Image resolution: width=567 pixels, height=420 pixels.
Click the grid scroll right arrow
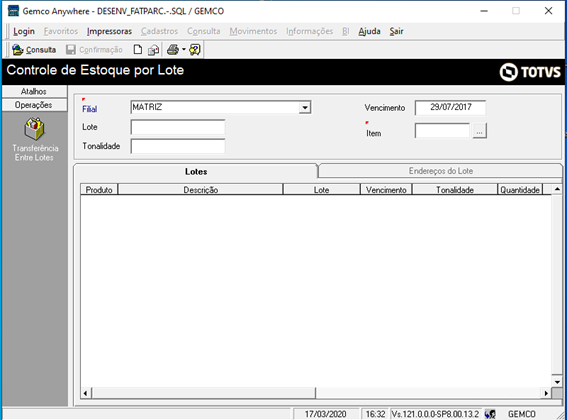pos(546,393)
